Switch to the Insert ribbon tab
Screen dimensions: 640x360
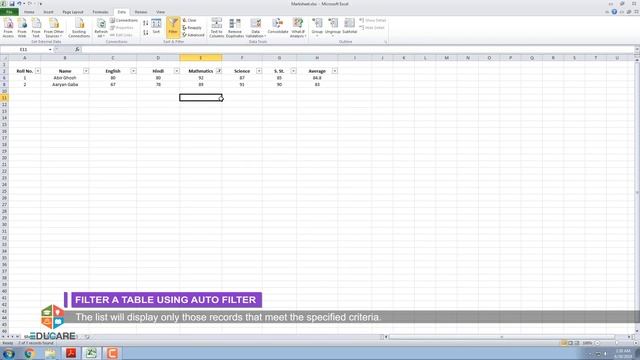(48, 12)
